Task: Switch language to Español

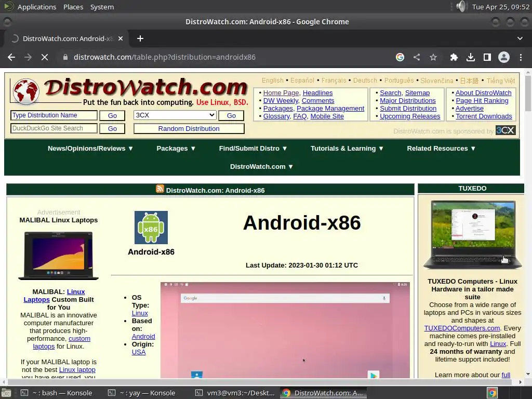Action: 302,81
